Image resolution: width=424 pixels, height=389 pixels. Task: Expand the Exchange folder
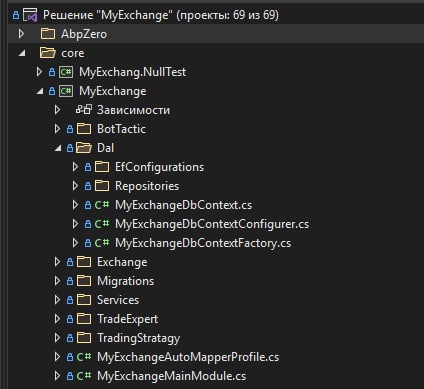click(57, 262)
